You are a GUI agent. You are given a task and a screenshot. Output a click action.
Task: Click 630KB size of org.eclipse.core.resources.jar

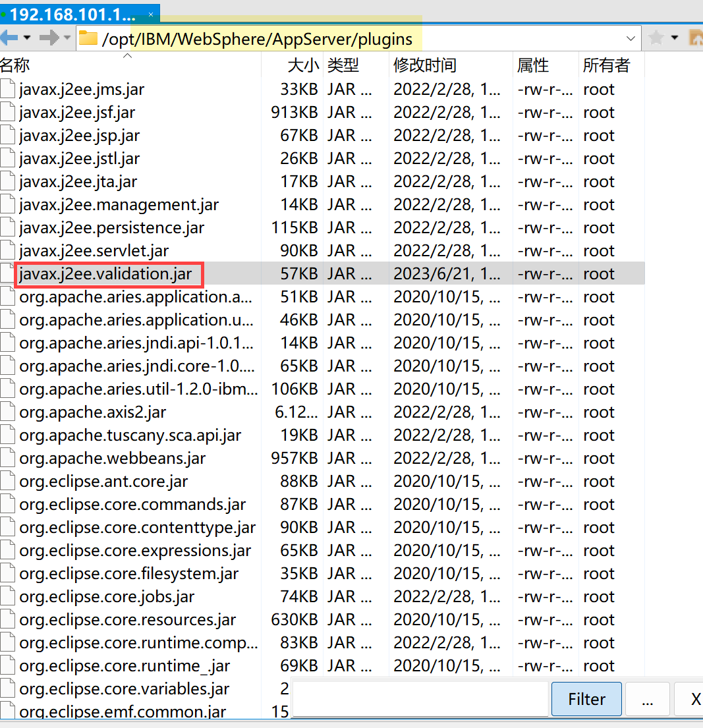(295, 620)
